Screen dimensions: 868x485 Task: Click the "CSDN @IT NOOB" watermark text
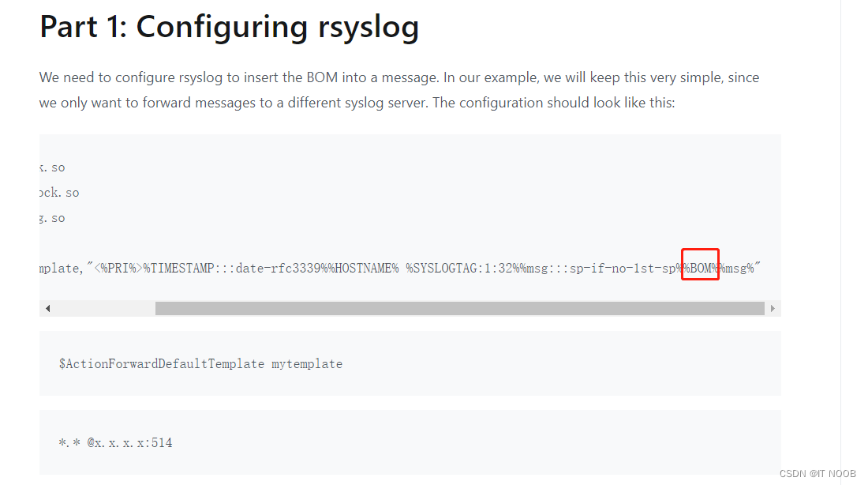click(817, 473)
